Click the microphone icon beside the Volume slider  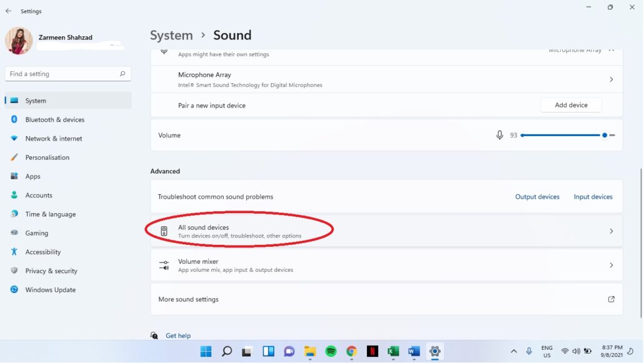[x=500, y=135]
